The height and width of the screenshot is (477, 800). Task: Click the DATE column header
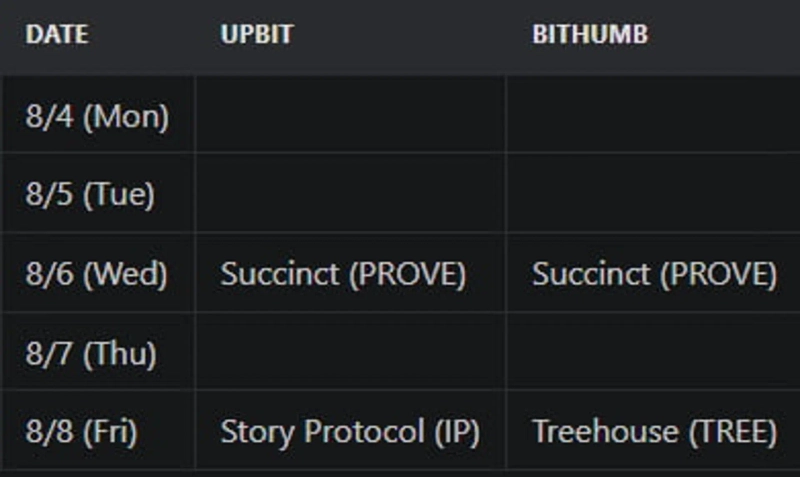(57, 34)
